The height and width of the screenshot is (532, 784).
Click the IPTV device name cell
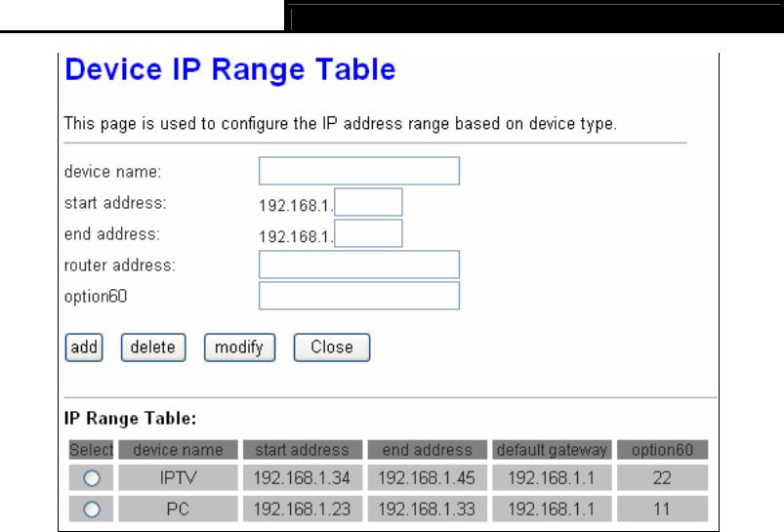tap(178, 478)
